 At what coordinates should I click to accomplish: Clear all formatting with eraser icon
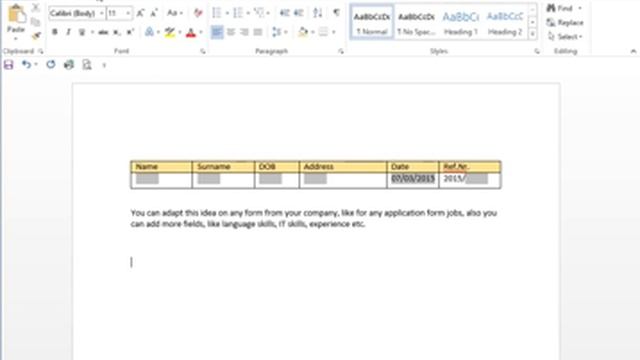198,13
